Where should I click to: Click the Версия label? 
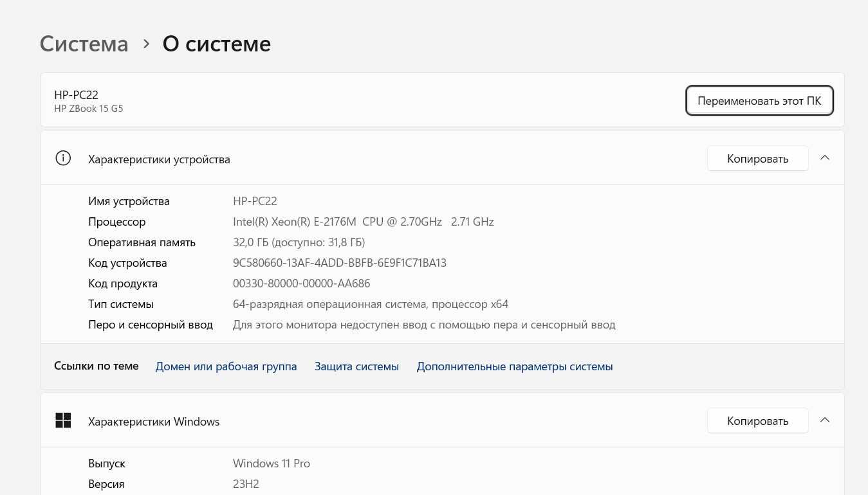pos(106,484)
